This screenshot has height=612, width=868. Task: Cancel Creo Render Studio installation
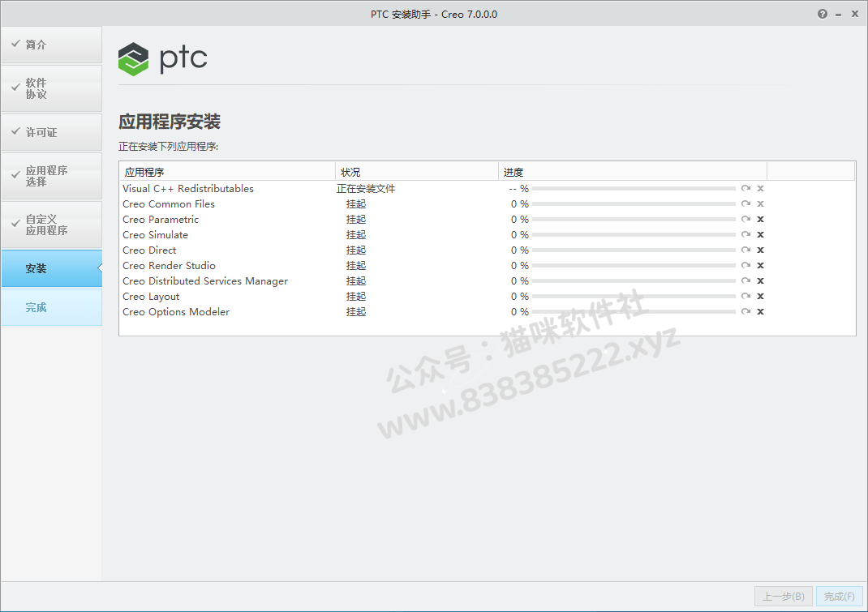coord(761,266)
